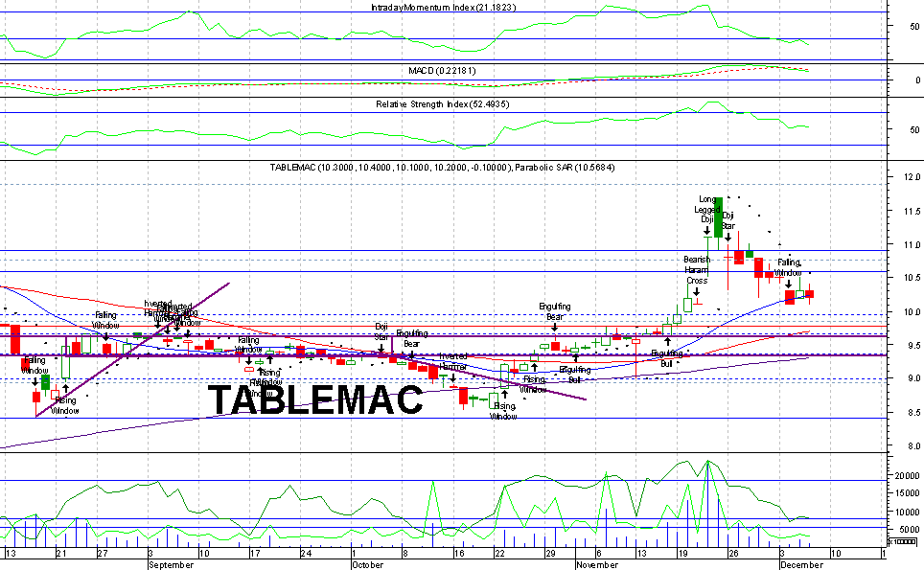Viewport: 924px width, 570px height.
Task: Select the Parabolic SAR (10.5684) label
Action: point(565,168)
